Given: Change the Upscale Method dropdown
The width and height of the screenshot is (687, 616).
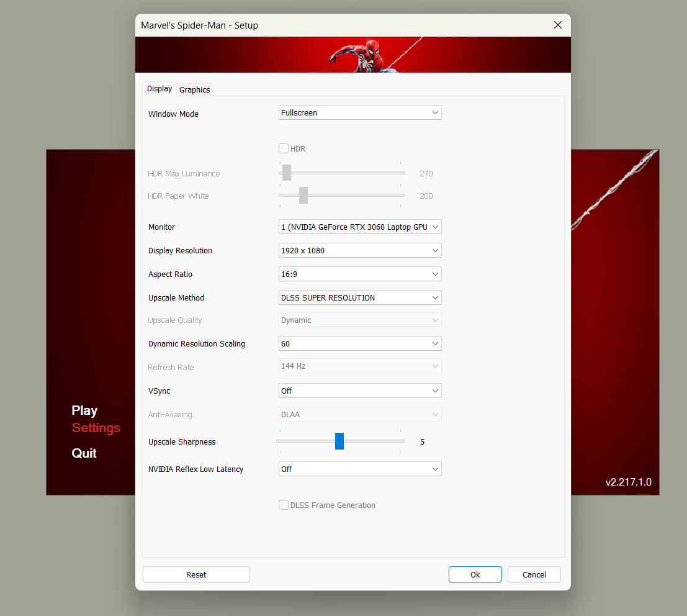Looking at the screenshot, I should (x=360, y=297).
